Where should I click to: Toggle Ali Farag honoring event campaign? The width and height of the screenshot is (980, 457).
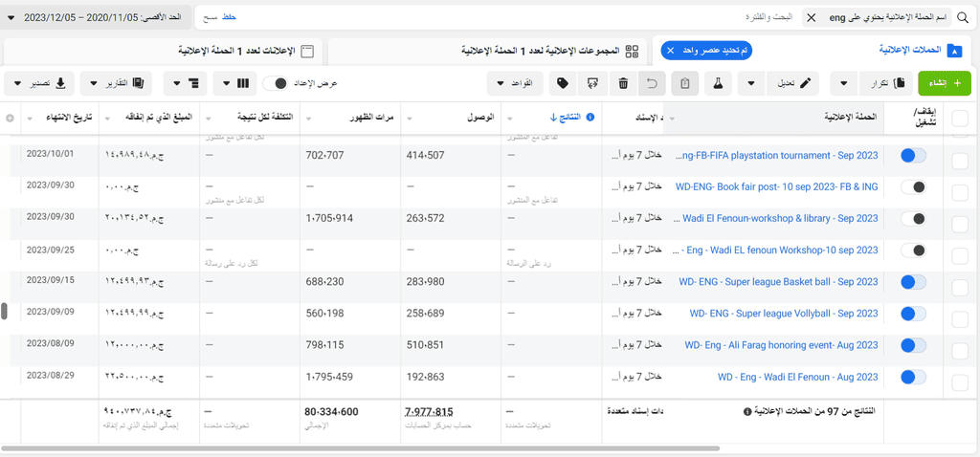coord(913,345)
